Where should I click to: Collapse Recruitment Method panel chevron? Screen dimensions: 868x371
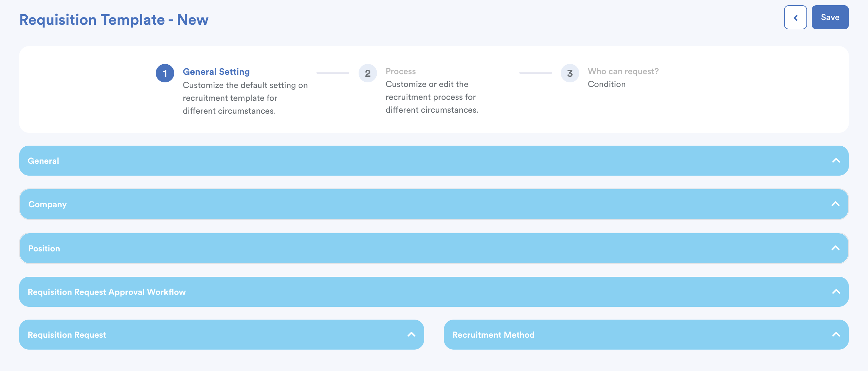click(x=836, y=334)
